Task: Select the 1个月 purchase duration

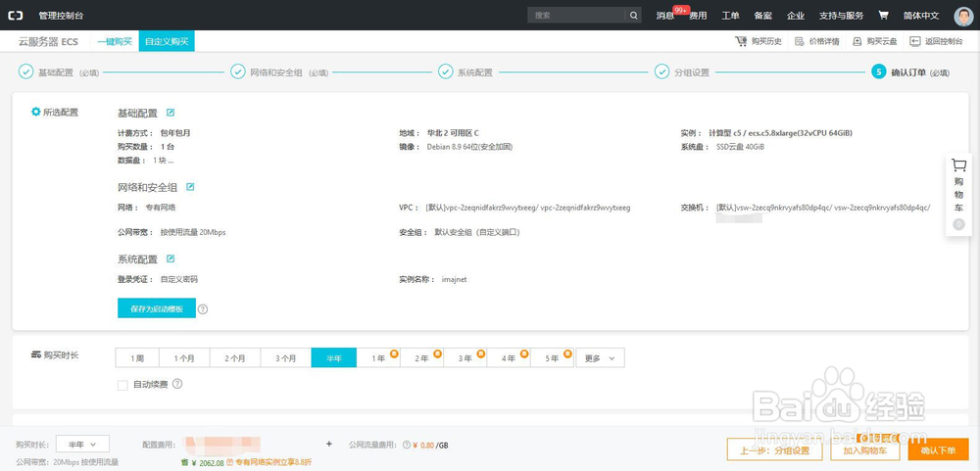Action: coord(184,358)
